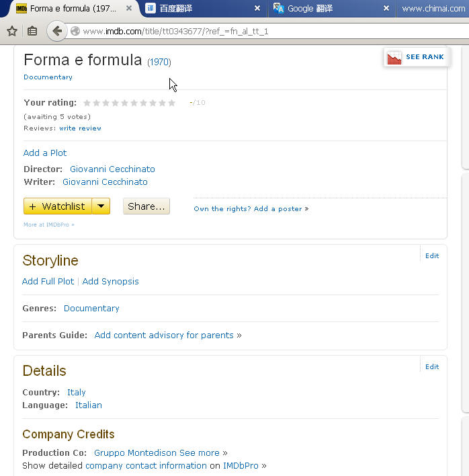This screenshot has height=476, width=469.
Task: Click the Google Translate tab icon
Action: (x=278, y=8)
